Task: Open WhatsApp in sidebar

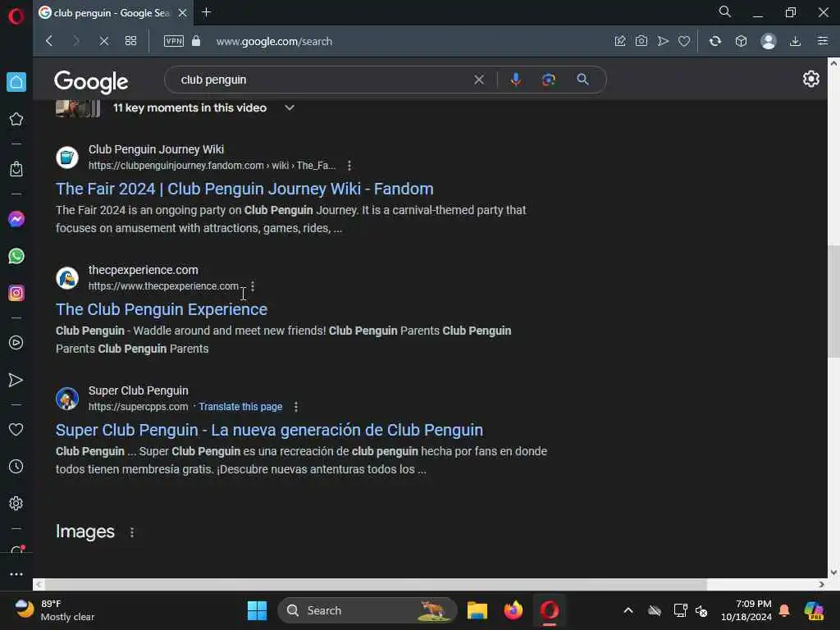Action: [x=16, y=256]
